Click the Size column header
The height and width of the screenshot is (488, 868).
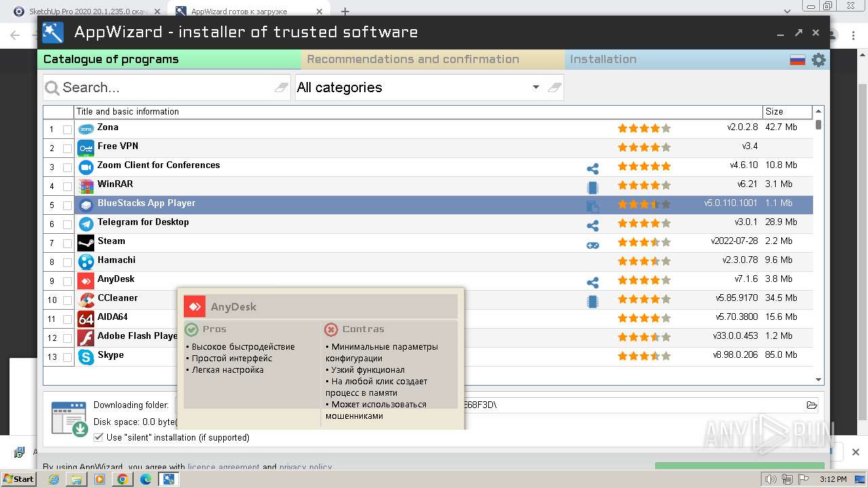(787, 112)
